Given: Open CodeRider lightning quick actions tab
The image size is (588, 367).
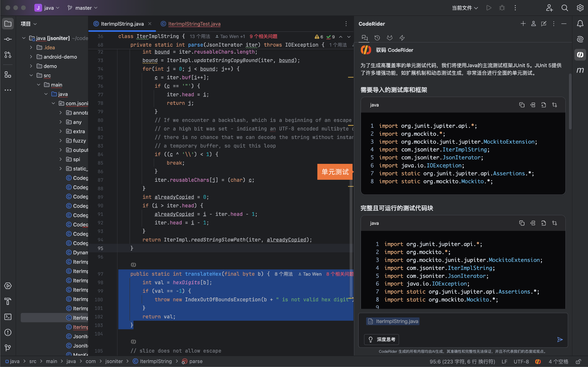Looking at the screenshot, I should pos(402,38).
